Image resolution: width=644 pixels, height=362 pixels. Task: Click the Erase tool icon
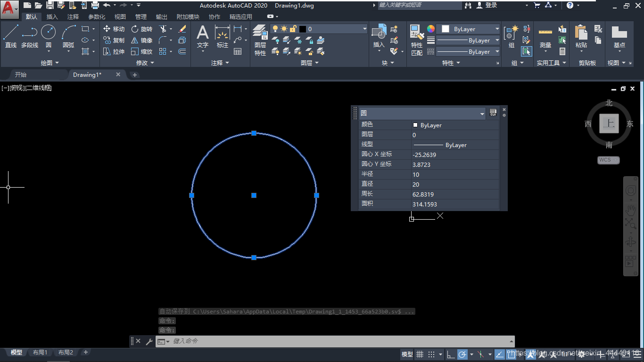tap(182, 29)
